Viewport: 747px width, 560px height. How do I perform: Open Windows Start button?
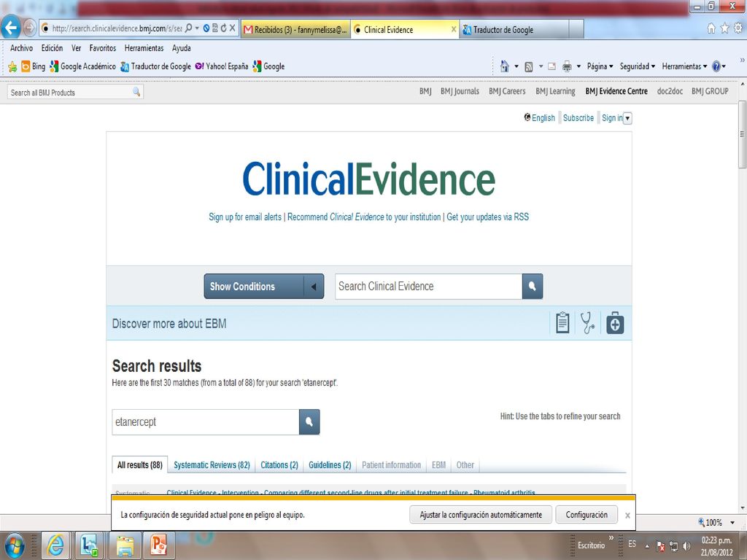click(15, 545)
